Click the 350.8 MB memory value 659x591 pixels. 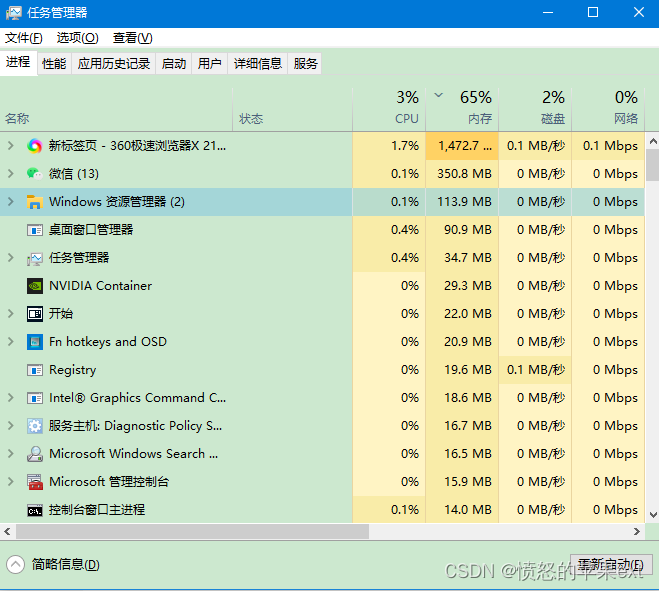464,174
